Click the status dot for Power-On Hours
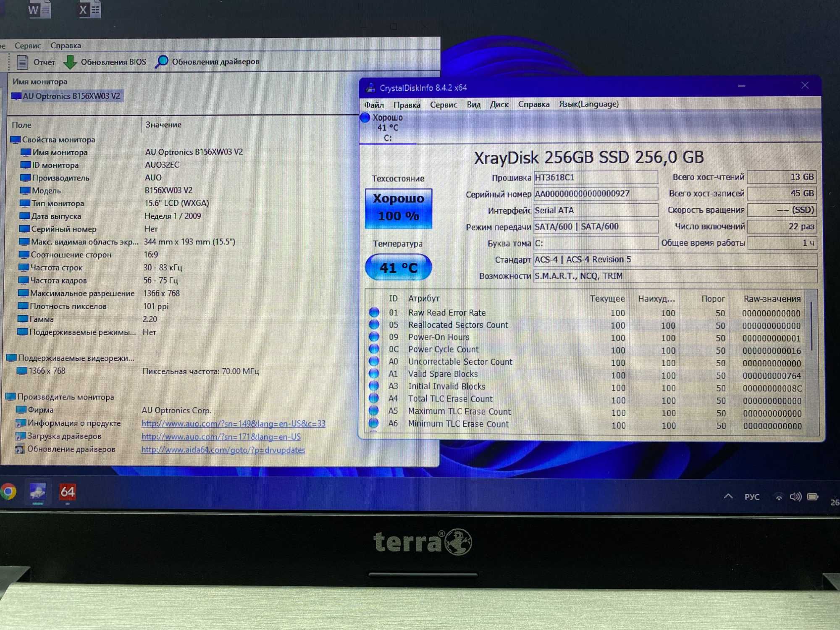The height and width of the screenshot is (630, 840). coord(374,337)
